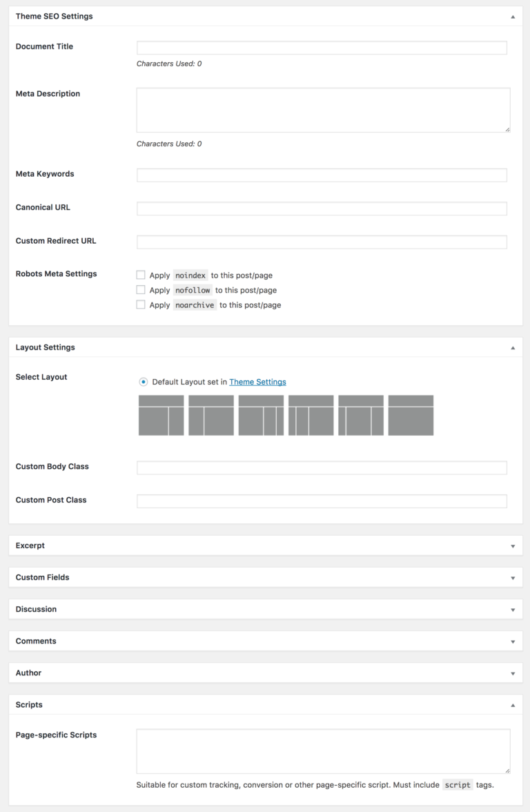Focus the Custom Post Class field
This screenshot has width=530, height=812.
pos(322,501)
